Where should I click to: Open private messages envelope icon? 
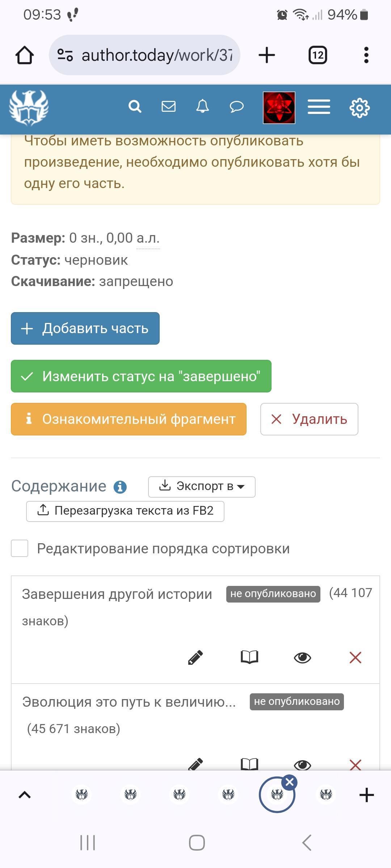click(168, 107)
